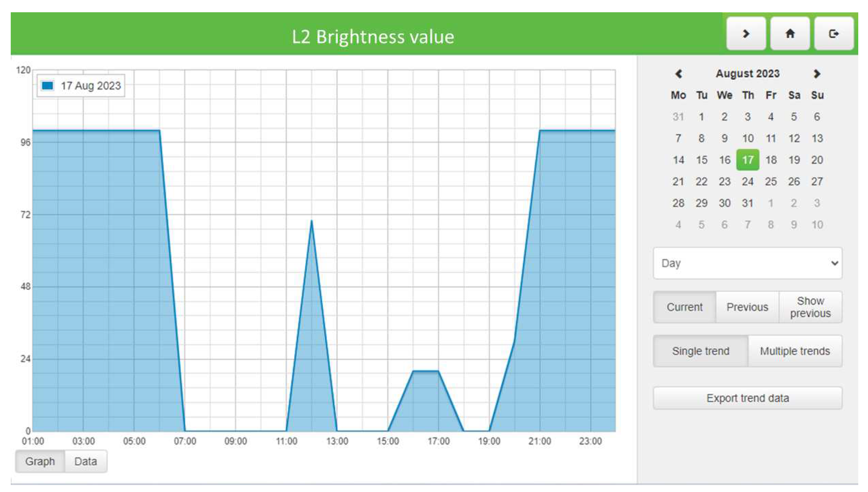Select highlighted date 17 in calendar
This screenshot has width=868, height=492.
[x=748, y=160]
